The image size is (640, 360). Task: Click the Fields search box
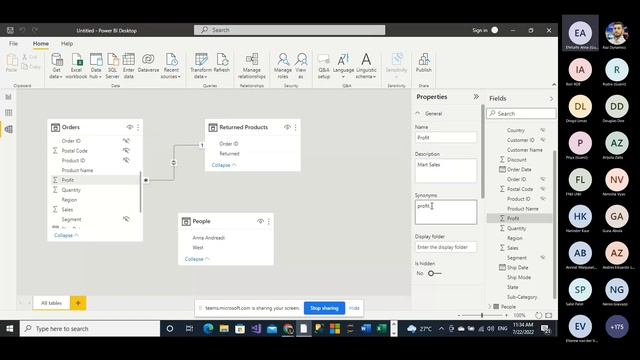521,113
